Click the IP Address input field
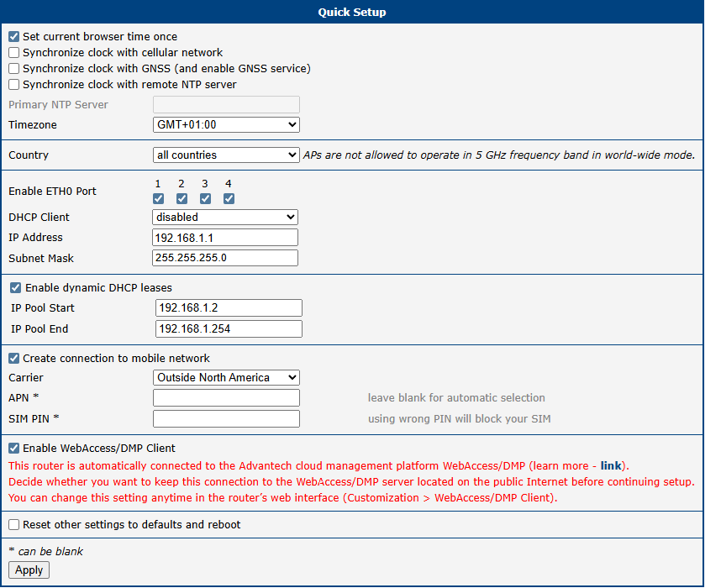This screenshot has height=588, width=705. (x=225, y=238)
